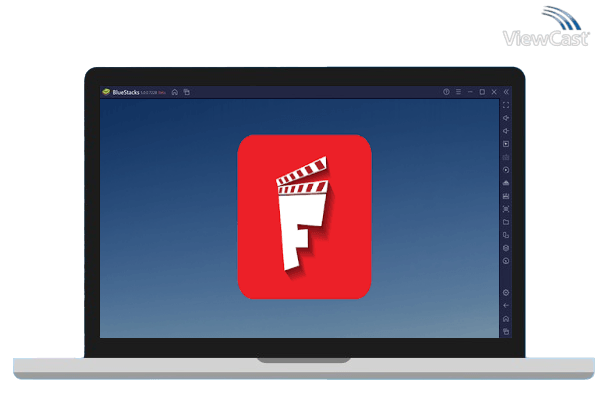Go back with the sidebar arrow
Image resolution: width=602 pixels, height=414 pixels.
coord(506,306)
